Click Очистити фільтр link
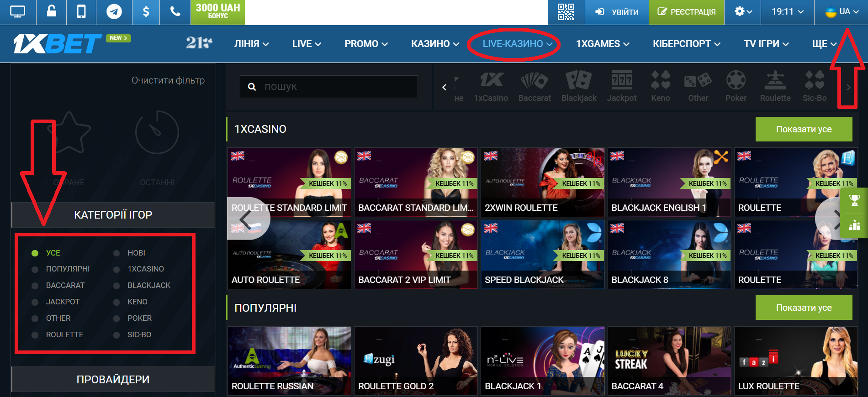 click(168, 80)
